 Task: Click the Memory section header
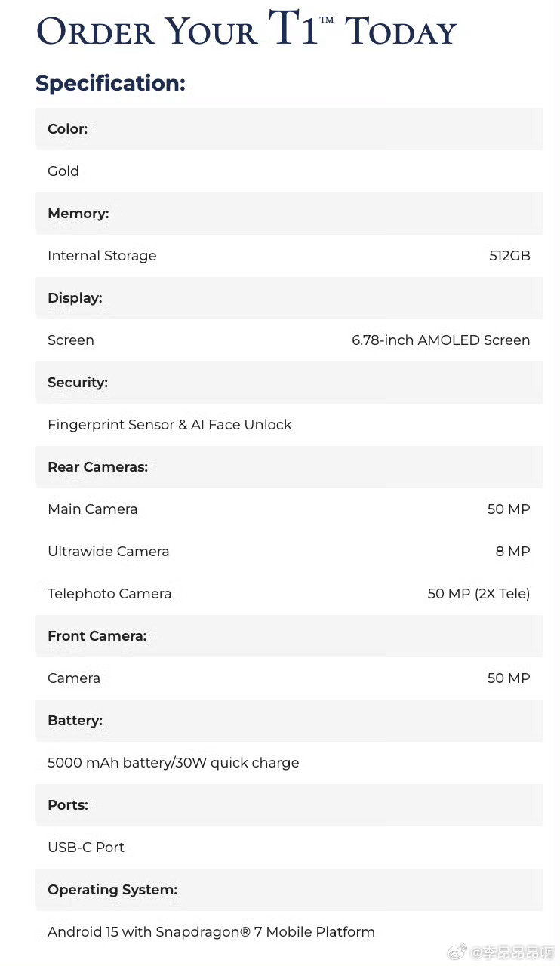(289, 214)
